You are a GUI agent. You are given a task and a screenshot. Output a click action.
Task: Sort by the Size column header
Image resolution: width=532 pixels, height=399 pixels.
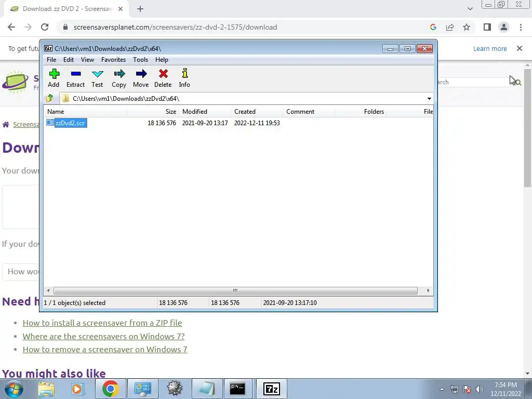click(153, 112)
